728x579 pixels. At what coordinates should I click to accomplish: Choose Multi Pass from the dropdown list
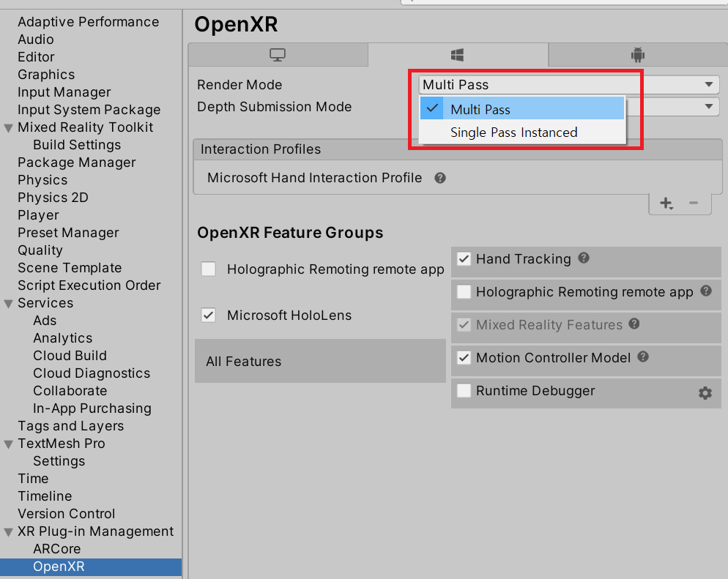(x=522, y=108)
